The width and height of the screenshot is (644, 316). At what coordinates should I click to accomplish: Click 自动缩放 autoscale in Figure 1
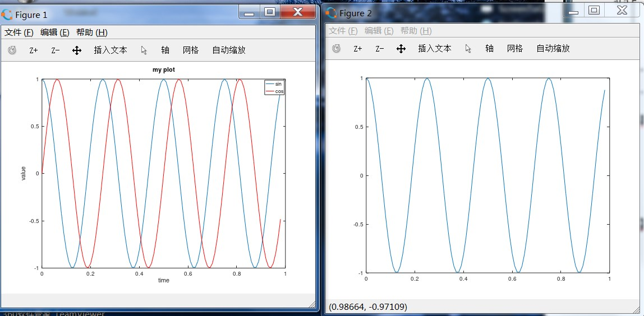229,50
